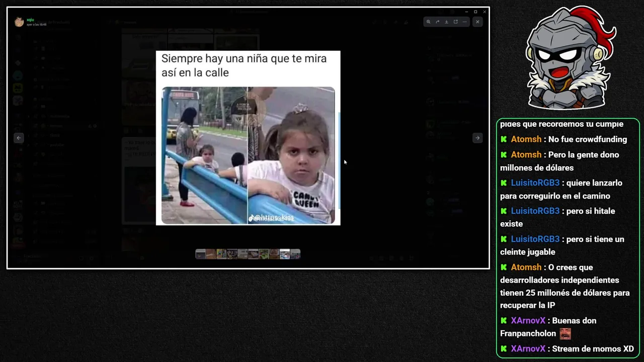The width and height of the screenshot is (644, 362).
Task: Click XArnovX's 'Stream de momos XD' message
Action: [567, 348]
